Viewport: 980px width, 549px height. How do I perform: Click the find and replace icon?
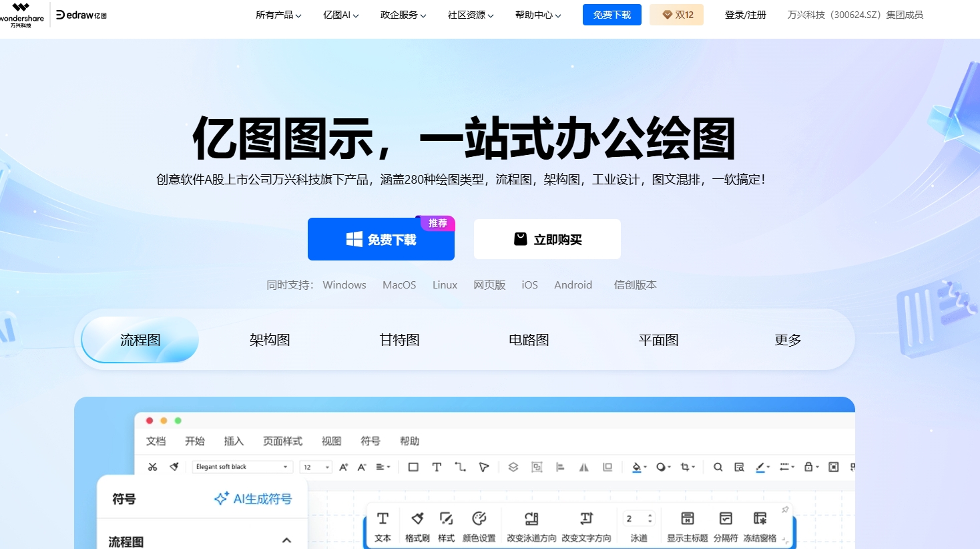coord(739,467)
